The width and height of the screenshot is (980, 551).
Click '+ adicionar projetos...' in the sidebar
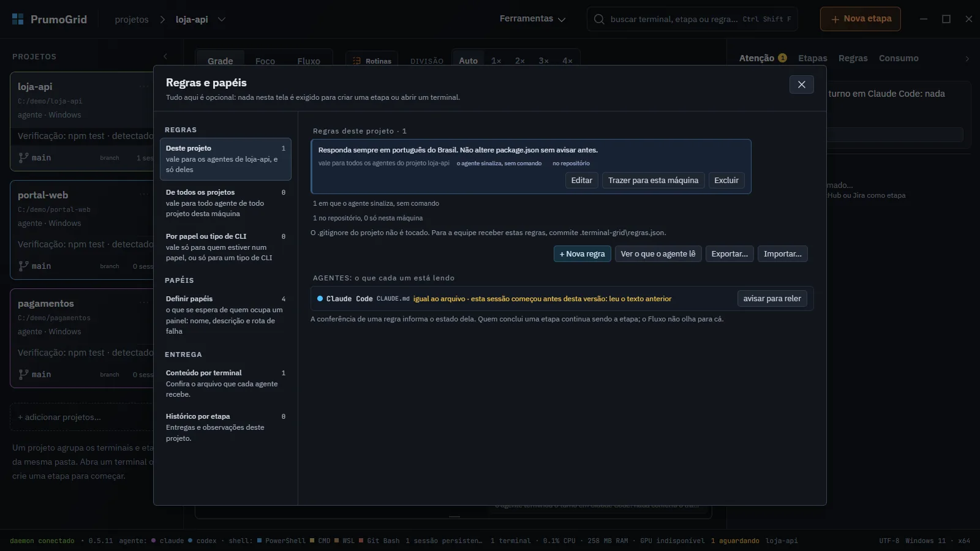click(83, 418)
